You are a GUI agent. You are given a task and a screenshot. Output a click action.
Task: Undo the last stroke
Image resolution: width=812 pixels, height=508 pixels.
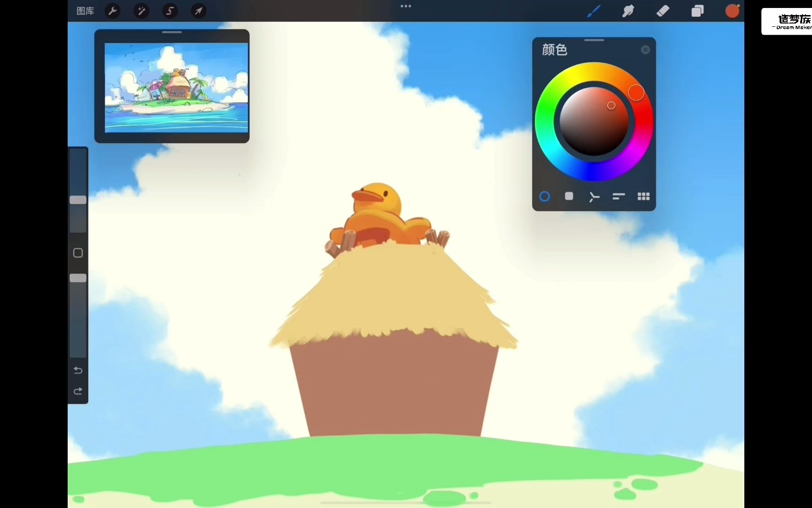[x=78, y=370]
